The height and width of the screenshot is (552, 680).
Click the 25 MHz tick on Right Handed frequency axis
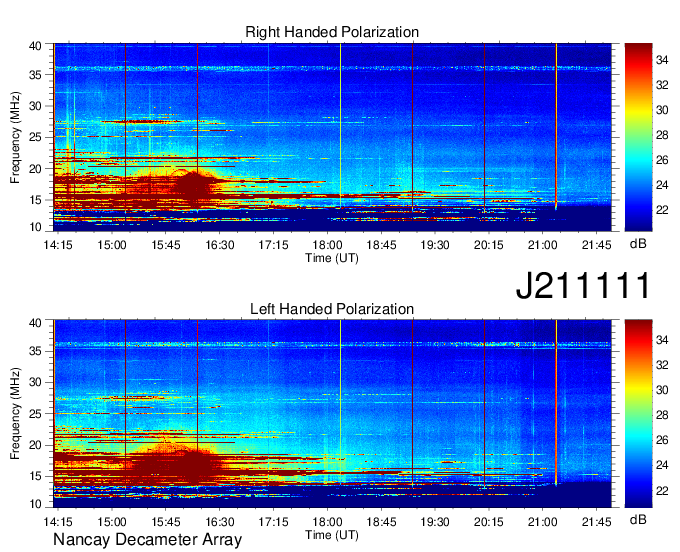tap(35, 137)
